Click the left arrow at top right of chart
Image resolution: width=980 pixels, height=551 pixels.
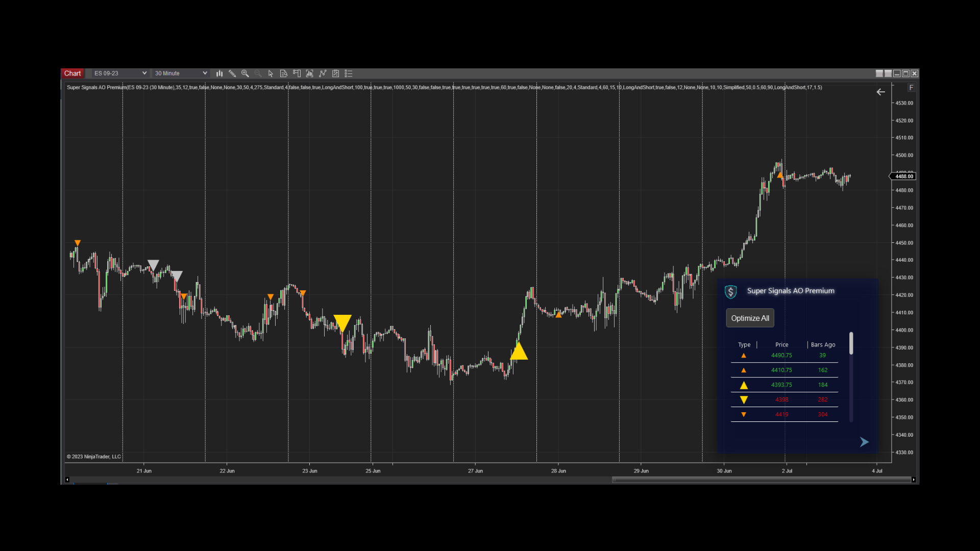(x=881, y=92)
